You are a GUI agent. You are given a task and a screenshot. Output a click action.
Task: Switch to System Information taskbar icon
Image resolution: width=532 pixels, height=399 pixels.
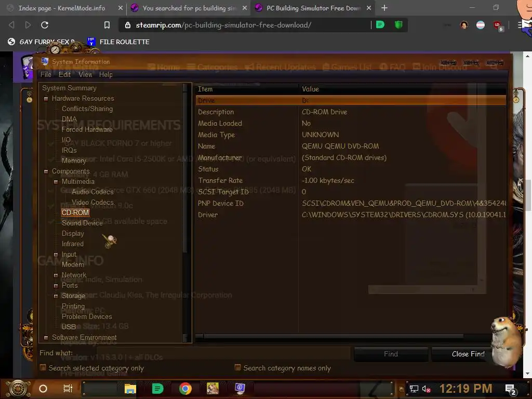point(240,389)
